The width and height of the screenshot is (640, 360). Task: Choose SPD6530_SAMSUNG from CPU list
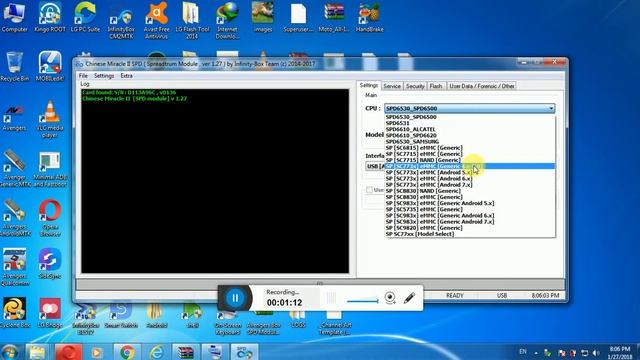tap(469, 142)
